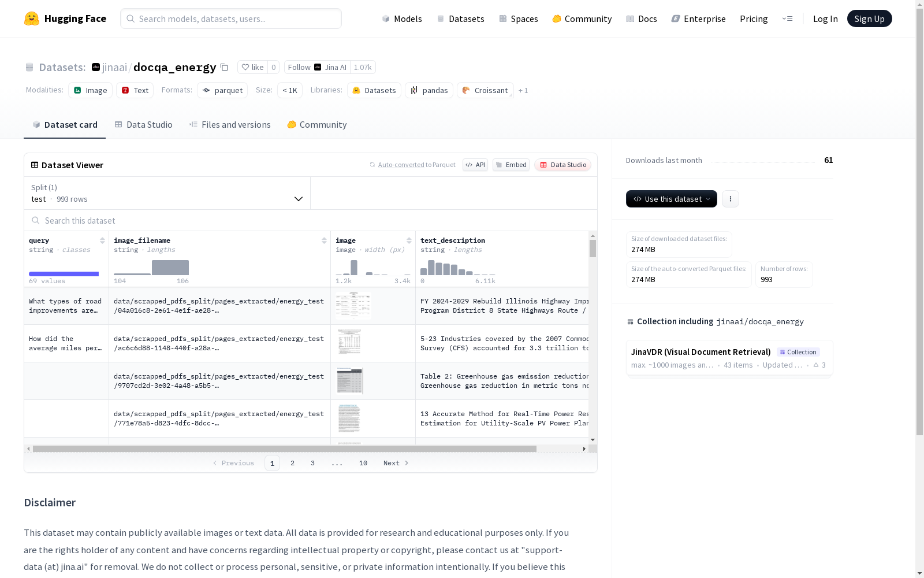The width and height of the screenshot is (924, 578).
Task: Click the Text modality tag
Action: [x=135, y=90]
